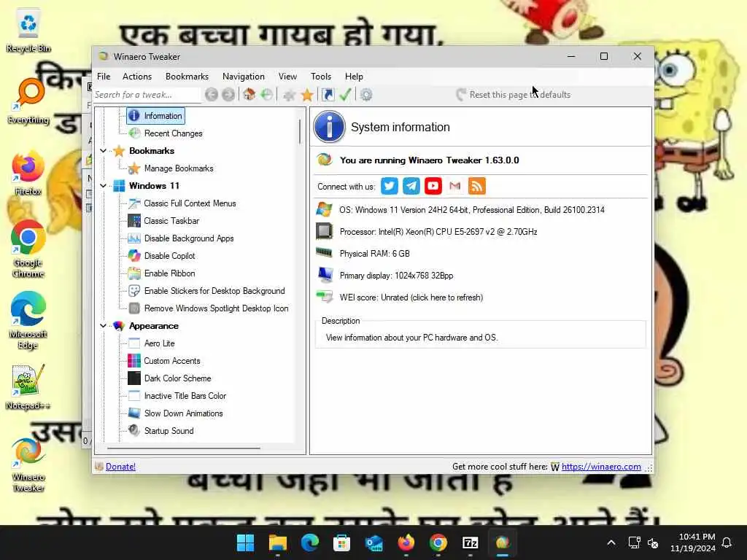Open 7-Zip from the taskbar
The image size is (747, 560).
point(471,542)
